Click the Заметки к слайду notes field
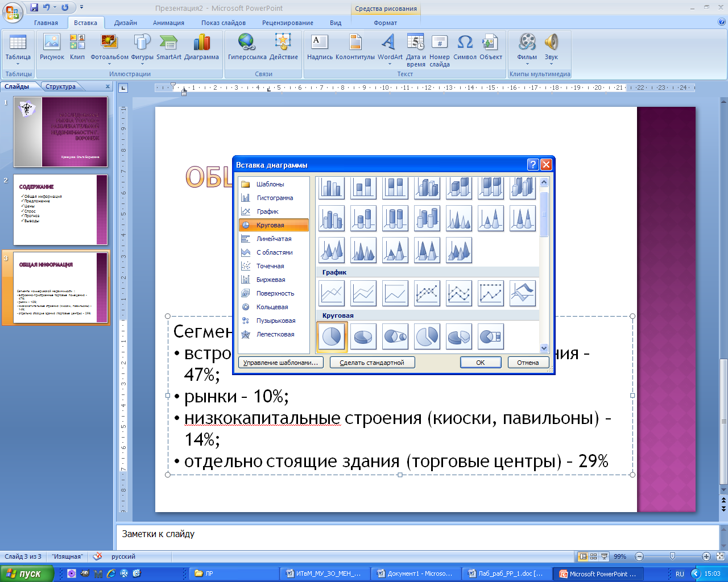This screenshot has height=582, width=728. [x=418, y=537]
